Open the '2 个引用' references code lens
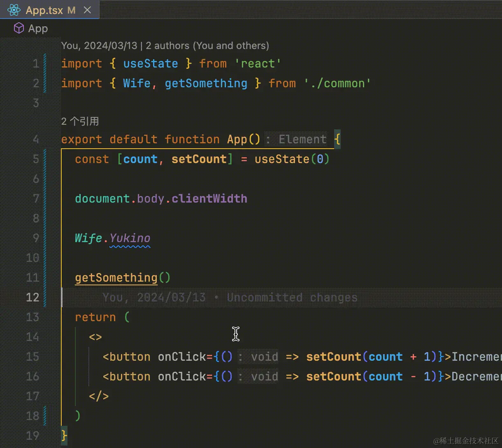The image size is (502, 448). click(80, 121)
